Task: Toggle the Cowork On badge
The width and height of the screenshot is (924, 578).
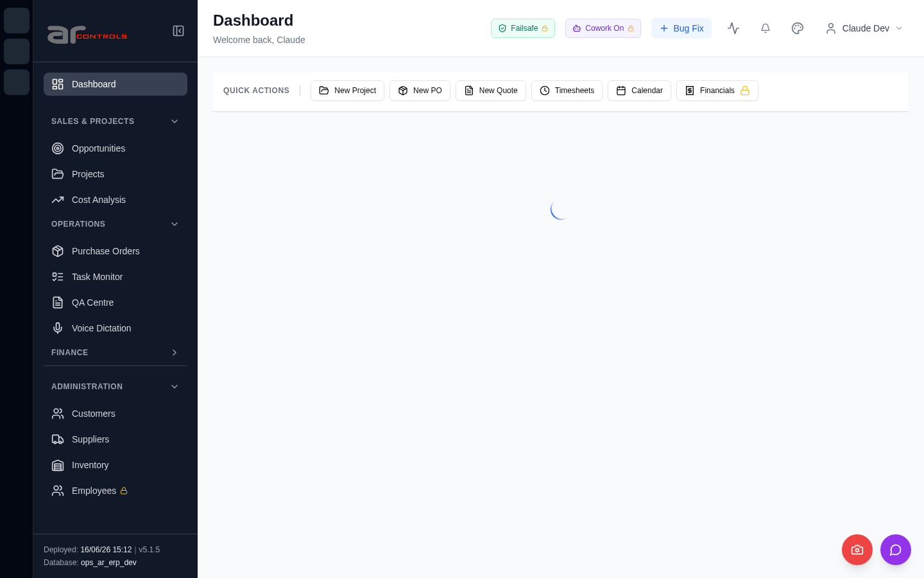Action: (603, 28)
